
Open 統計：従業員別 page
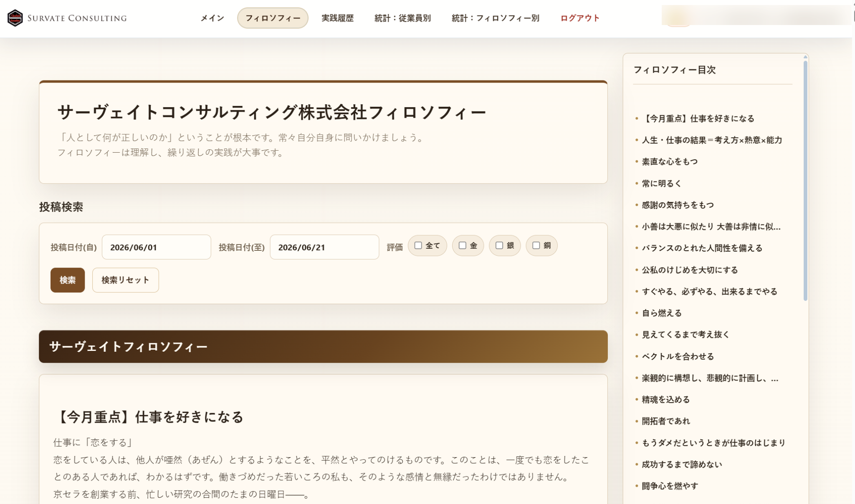[x=402, y=18]
